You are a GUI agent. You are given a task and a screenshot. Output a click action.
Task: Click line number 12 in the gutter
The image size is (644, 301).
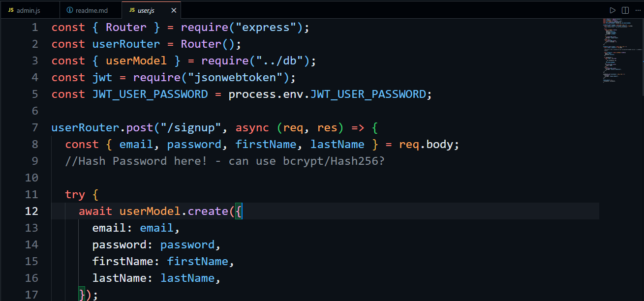[31, 211]
